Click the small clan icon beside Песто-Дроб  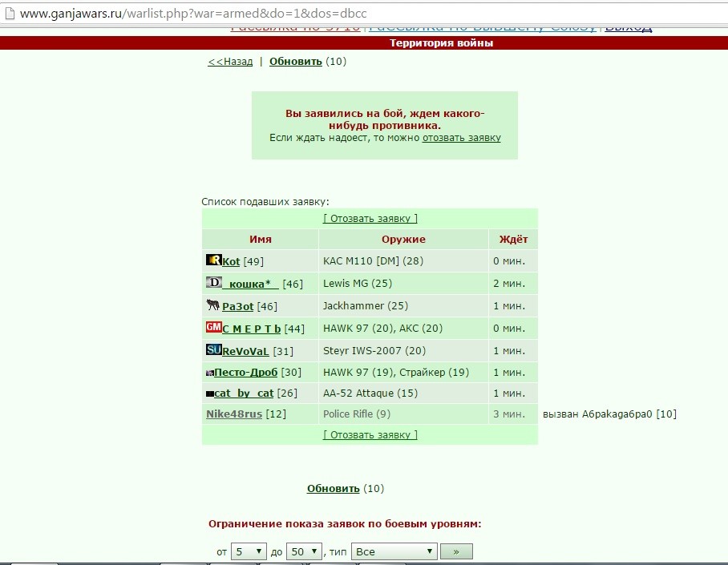210,373
